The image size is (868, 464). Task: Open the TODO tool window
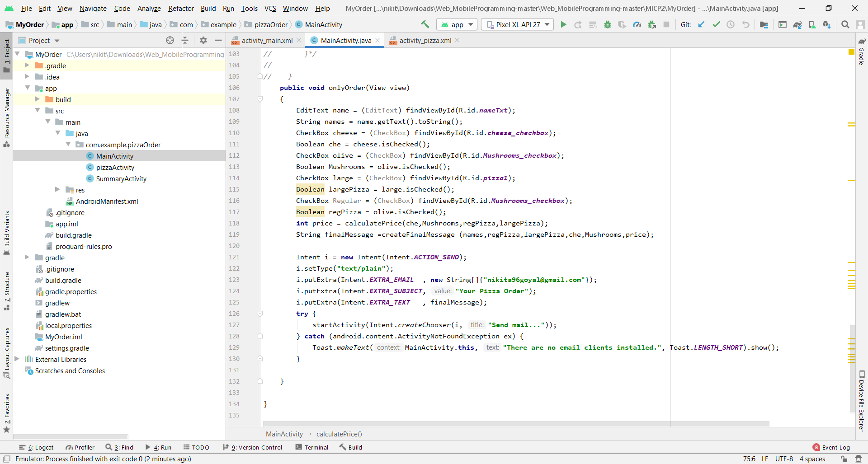tap(196, 447)
